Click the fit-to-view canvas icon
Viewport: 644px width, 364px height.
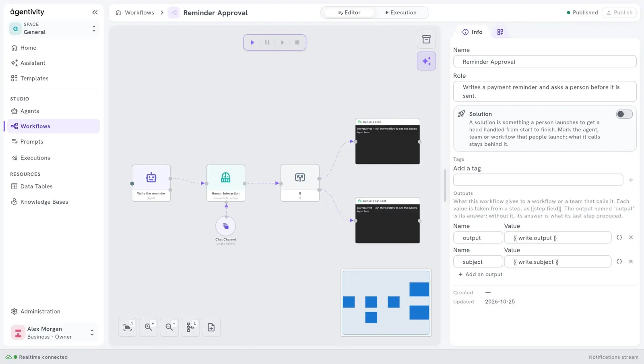click(128, 327)
